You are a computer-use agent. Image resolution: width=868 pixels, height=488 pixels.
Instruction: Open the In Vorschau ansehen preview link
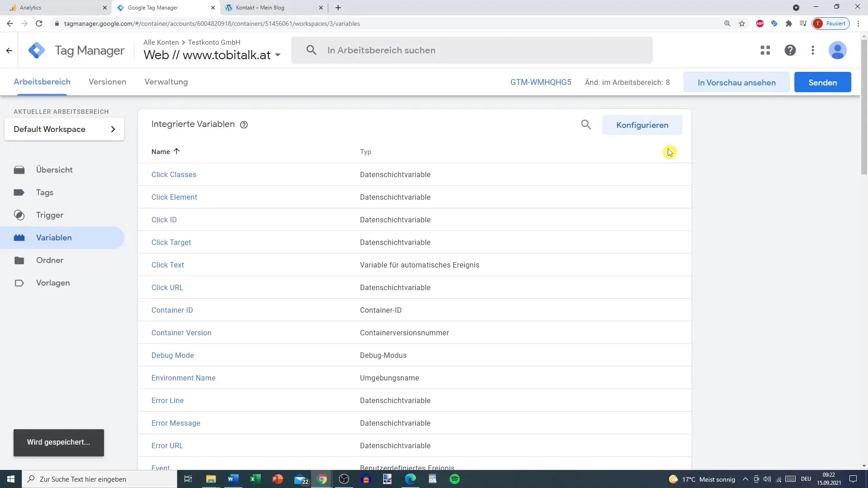(737, 82)
